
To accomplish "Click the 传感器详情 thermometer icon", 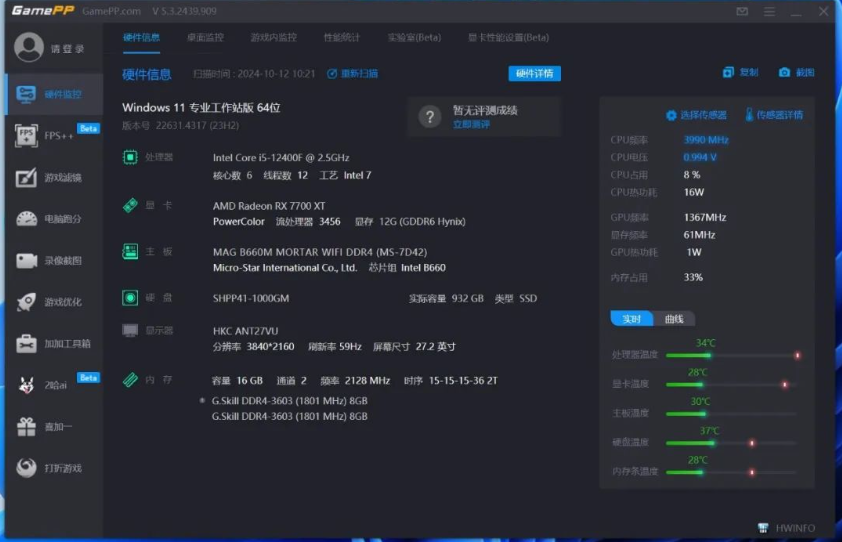I will pos(749,114).
